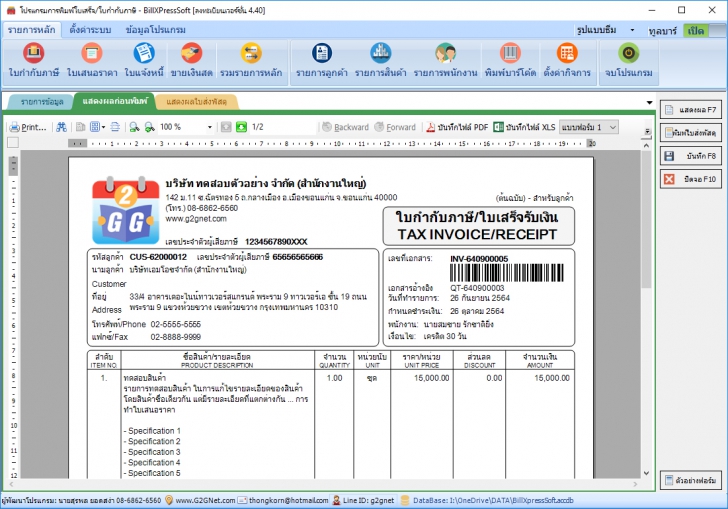Click the www.G2GNet.com status bar link

pos(205,500)
